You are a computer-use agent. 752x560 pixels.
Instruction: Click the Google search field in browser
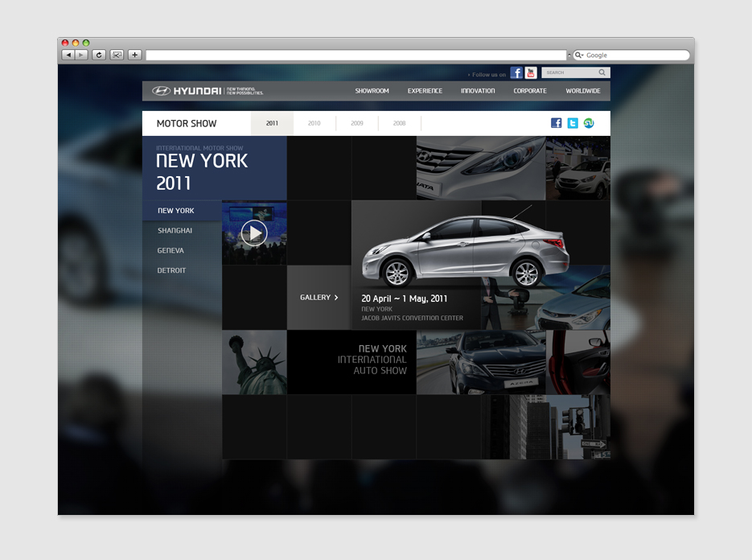tap(631, 56)
